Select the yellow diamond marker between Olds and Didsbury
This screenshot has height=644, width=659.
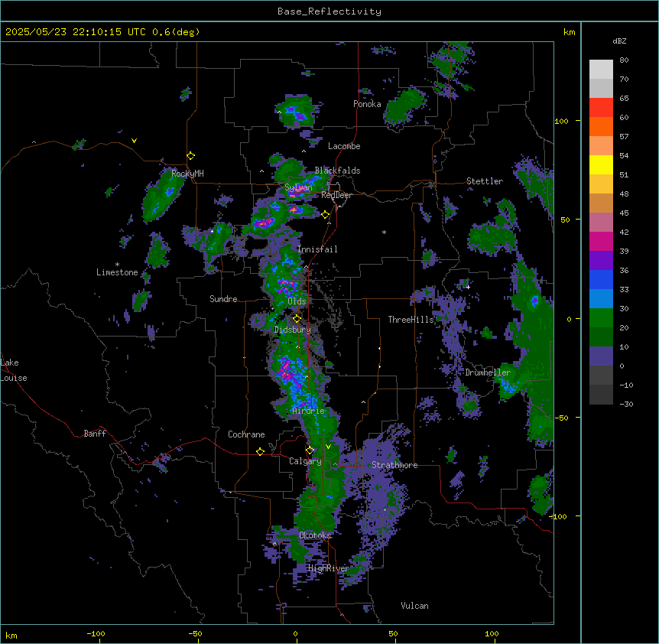(x=297, y=318)
